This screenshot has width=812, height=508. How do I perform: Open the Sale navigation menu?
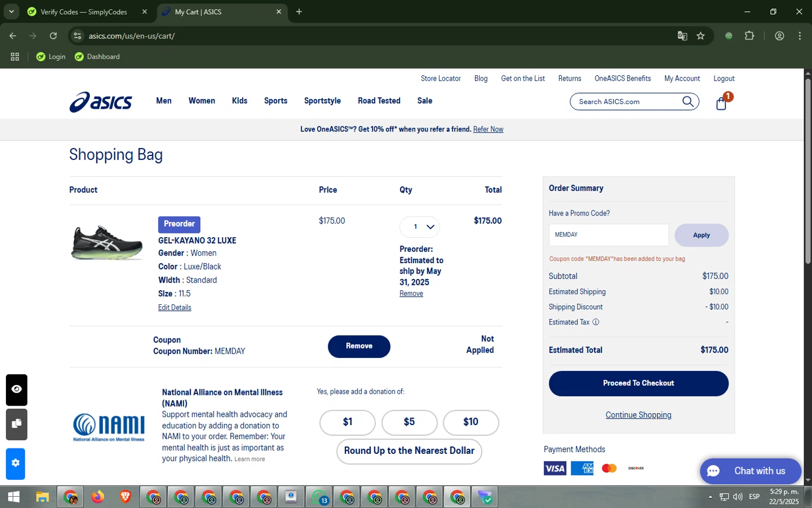[x=424, y=101]
